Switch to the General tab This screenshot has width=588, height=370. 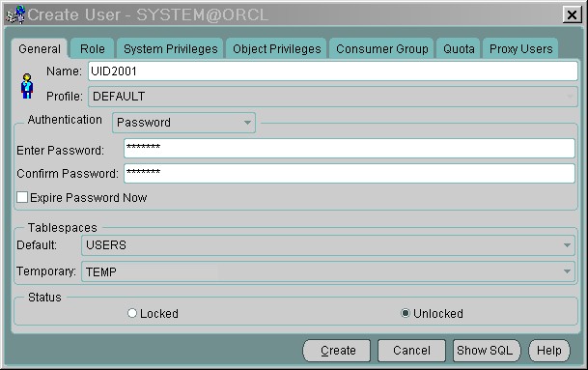pos(40,48)
